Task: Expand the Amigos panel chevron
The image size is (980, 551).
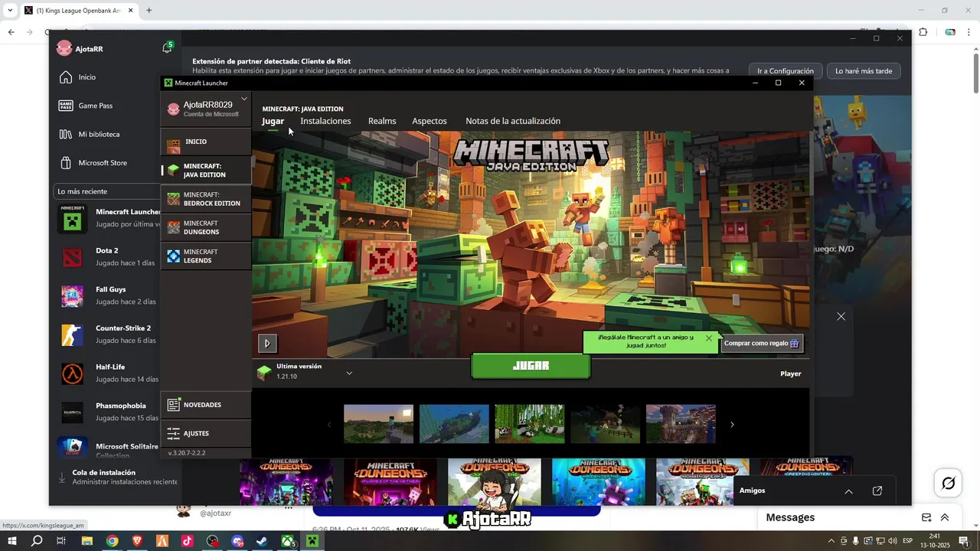Action: click(x=848, y=491)
